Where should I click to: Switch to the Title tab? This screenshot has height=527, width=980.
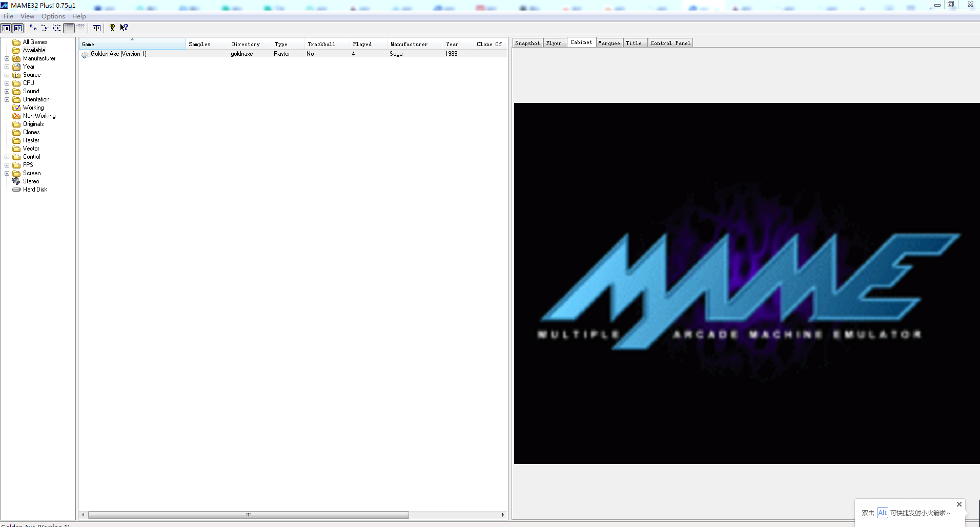[634, 43]
